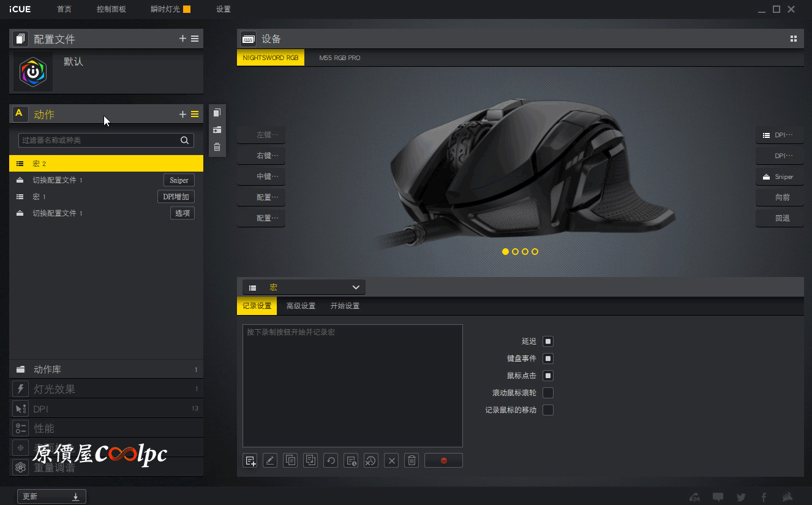Screen dimensions: 812x505
Task: Toggle the 鼠标点击 checkbox
Action: click(x=548, y=376)
